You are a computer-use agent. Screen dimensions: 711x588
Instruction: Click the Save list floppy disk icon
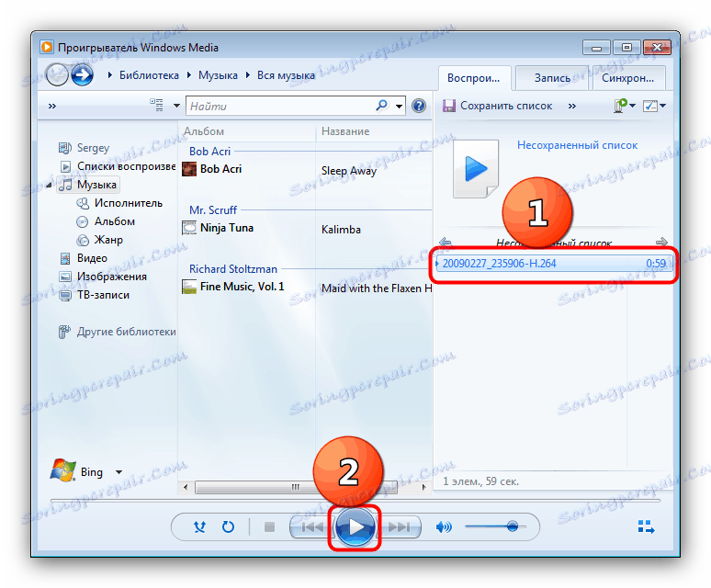point(448,106)
